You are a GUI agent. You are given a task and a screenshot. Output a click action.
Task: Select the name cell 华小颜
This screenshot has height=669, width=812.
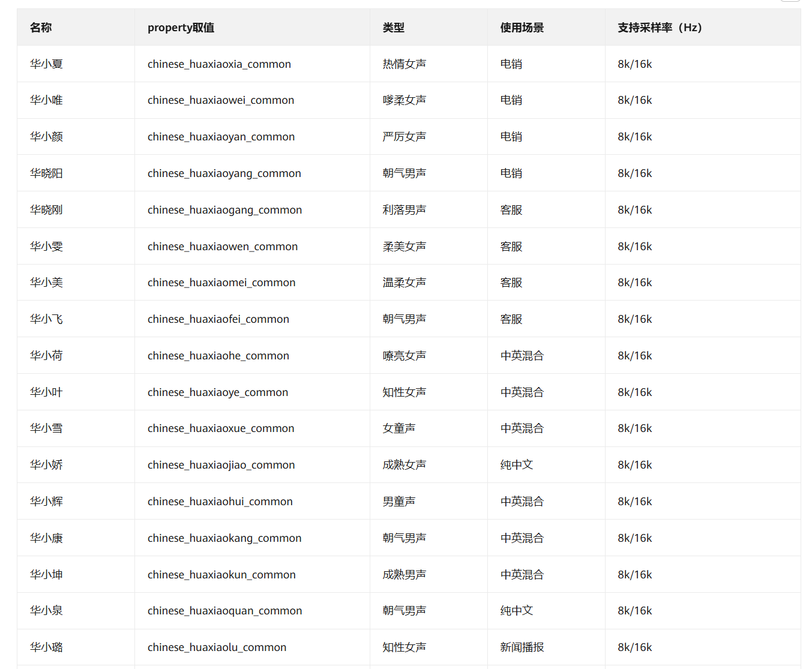point(46,137)
